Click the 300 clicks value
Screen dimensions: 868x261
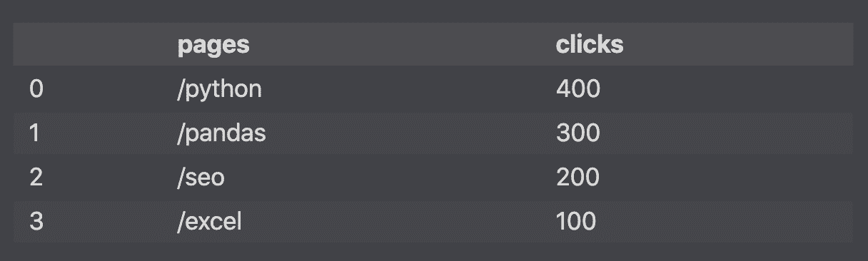pyautogui.click(x=577, y=133)
